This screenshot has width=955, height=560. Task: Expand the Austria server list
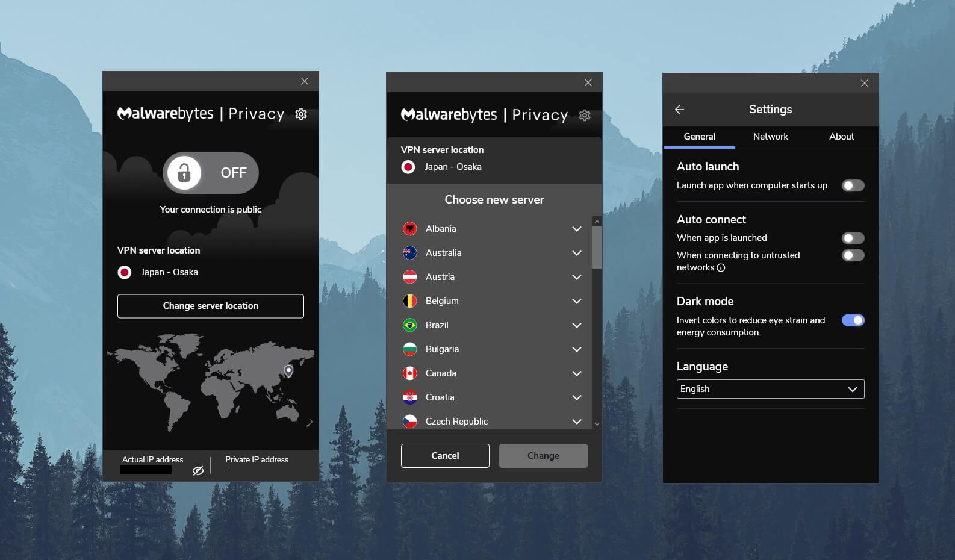tap(576, 277)
